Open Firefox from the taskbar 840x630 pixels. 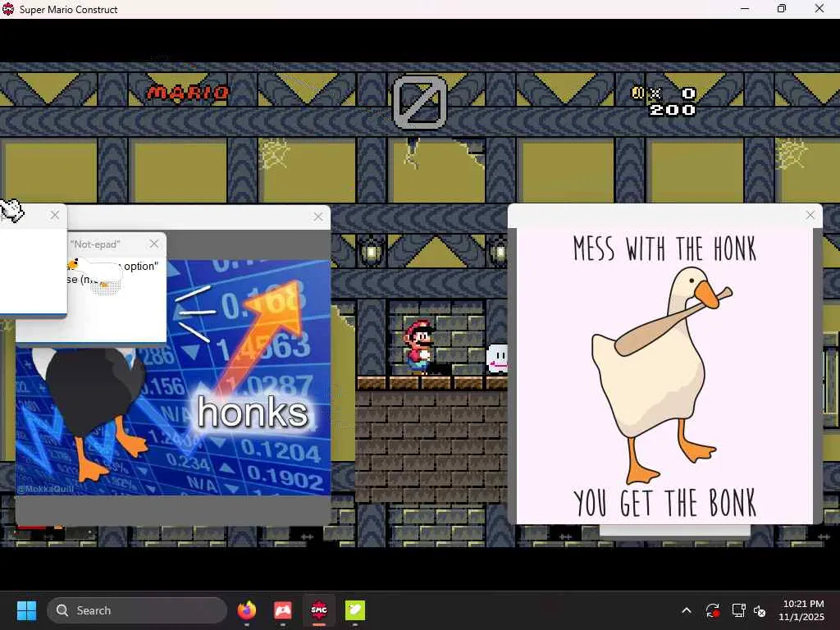(x=247, y=610)
